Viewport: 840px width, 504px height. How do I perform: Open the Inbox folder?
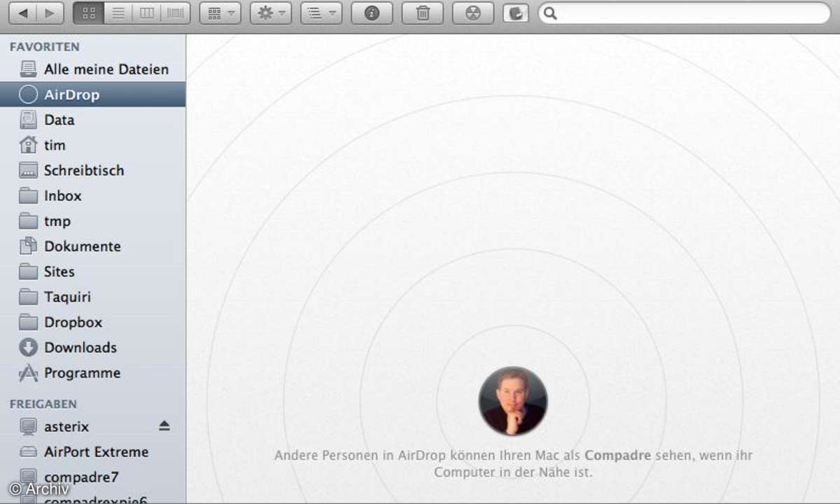coord(92,195)
